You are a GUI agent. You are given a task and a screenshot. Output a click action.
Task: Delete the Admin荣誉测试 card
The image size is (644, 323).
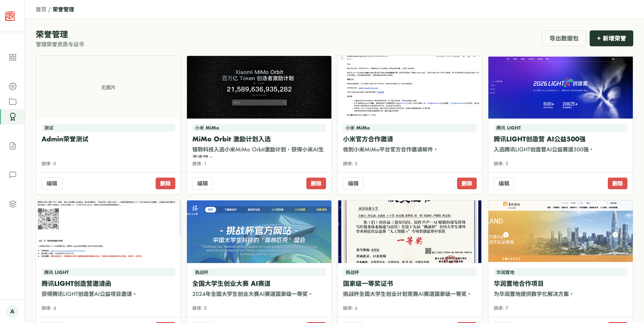165,183
